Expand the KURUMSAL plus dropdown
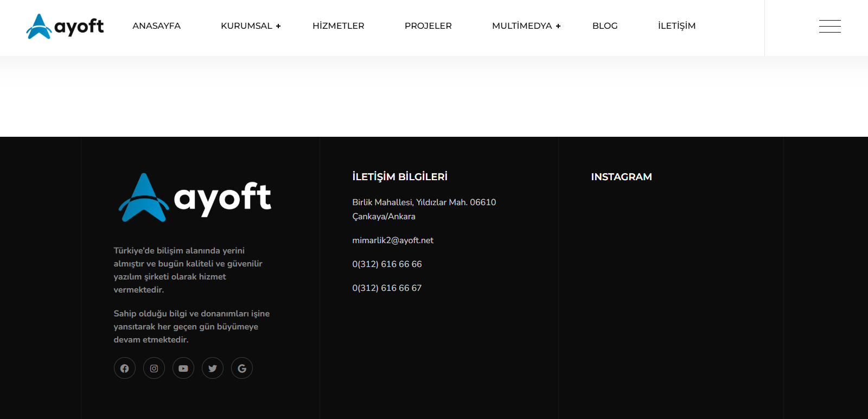This screenshot has width=868, height=419. [x=278, y=26]
